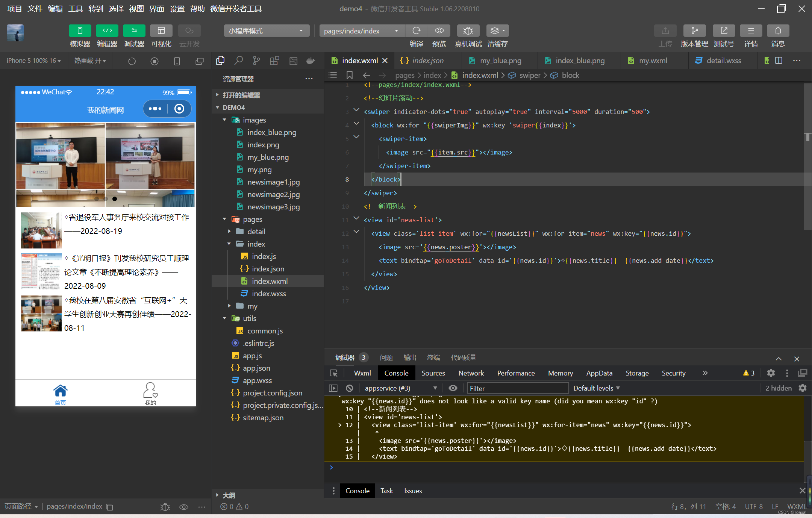This screenshot has height=518, width=812.
Task: Toggle the console live expression eye
Action: click(453, 388)
